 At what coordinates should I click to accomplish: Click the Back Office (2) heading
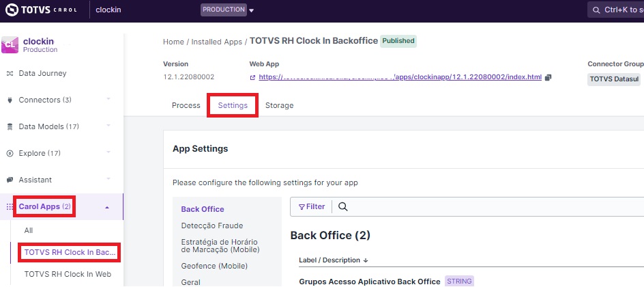click(330, 235)
